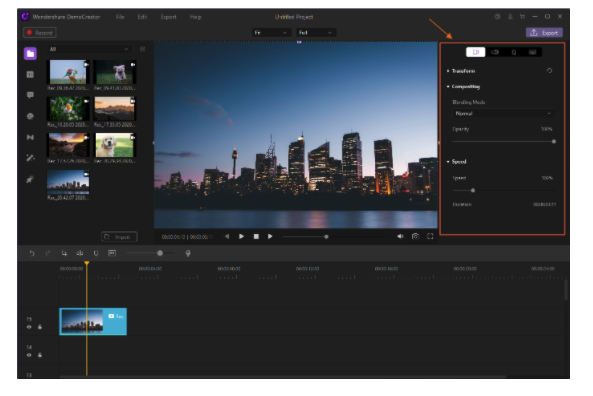Open the Blending Mode Normal dropdown
593x396 pixels.
coord(503,113)
